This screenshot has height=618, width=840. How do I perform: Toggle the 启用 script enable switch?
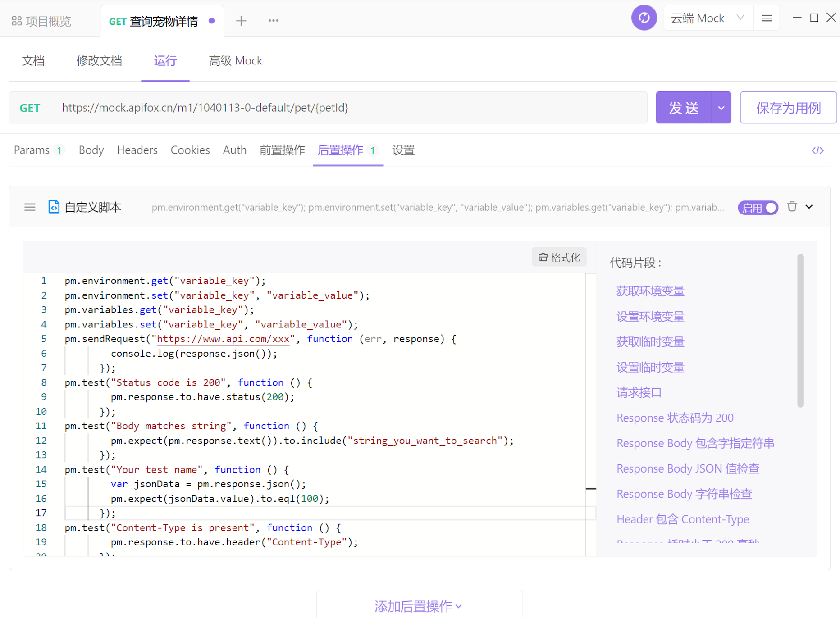758,208
